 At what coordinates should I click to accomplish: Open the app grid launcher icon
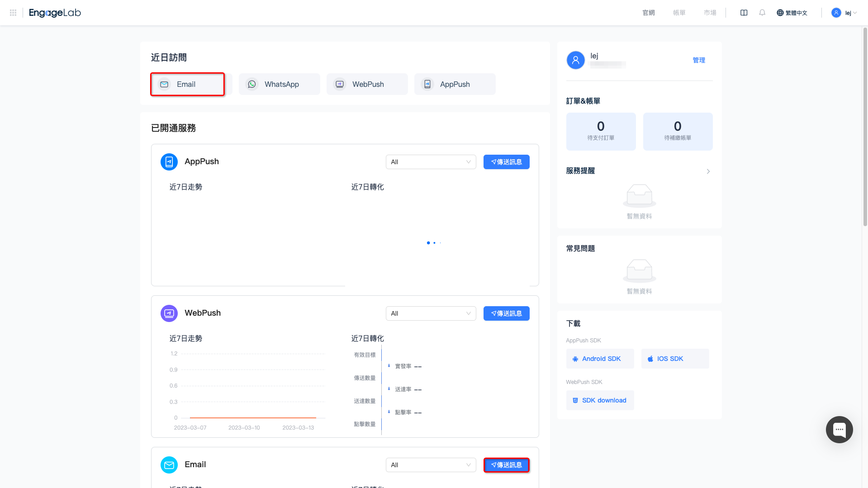click(x=13, y=13)
